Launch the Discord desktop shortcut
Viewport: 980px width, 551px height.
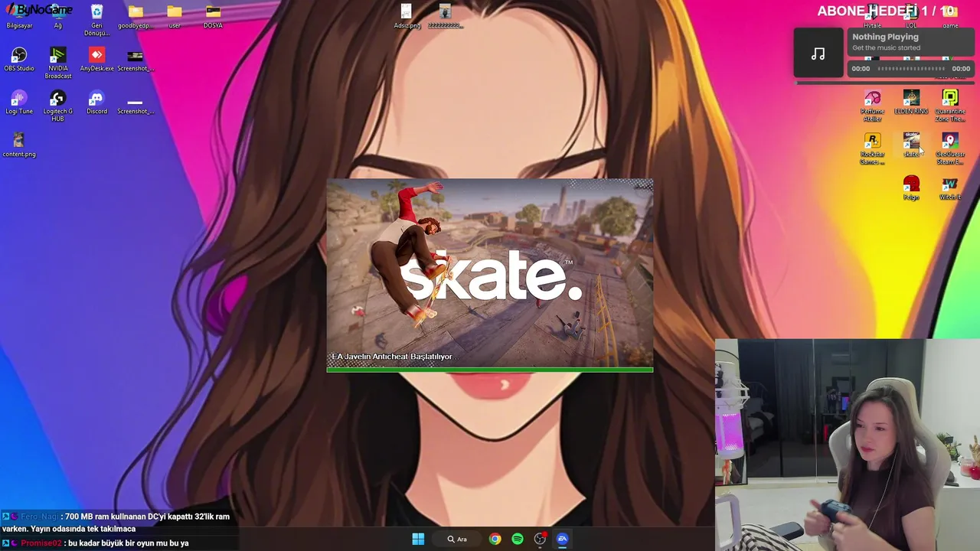click(96, 102)
